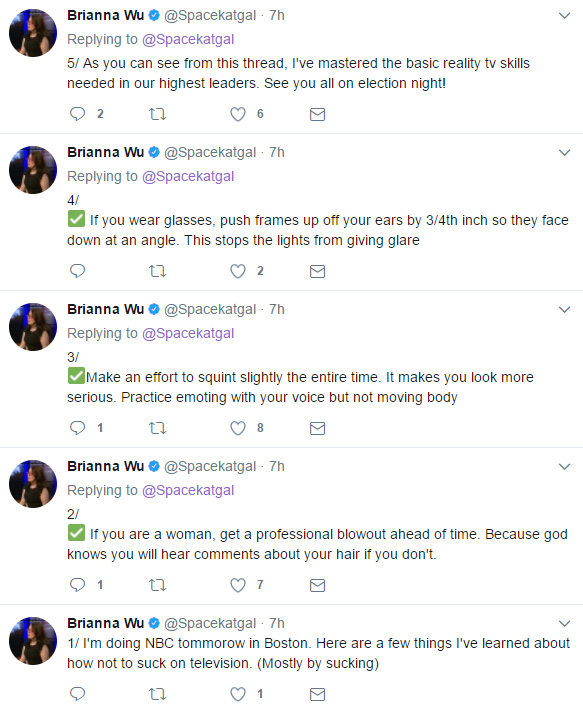Like the 2/ professional blowout tweet
This screenshot has width=583, height=710.
pyautogui.click(x=238, y=585)
